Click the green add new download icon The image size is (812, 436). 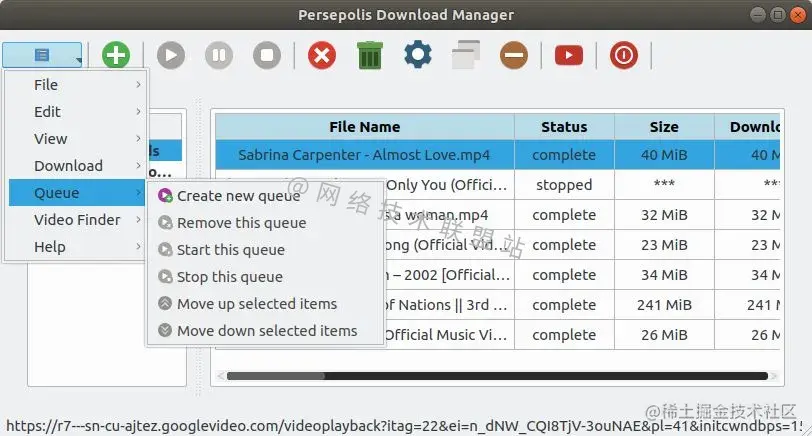pos(115,55)
